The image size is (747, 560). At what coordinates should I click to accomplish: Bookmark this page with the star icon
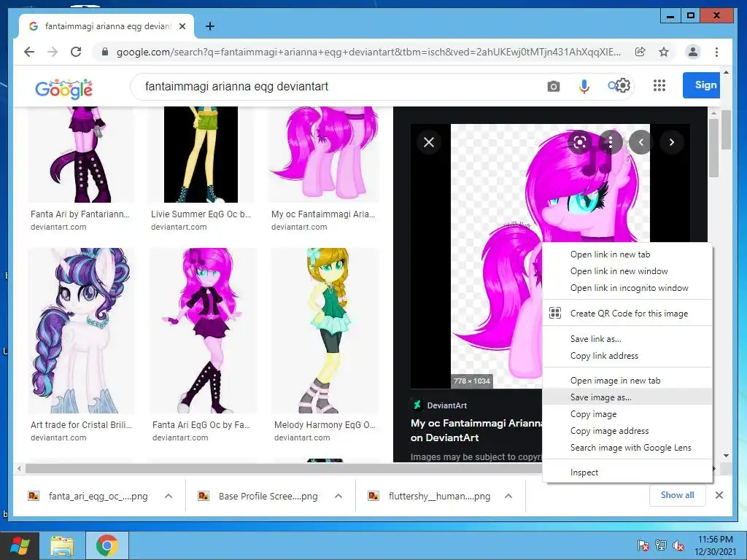coord(664,52)
